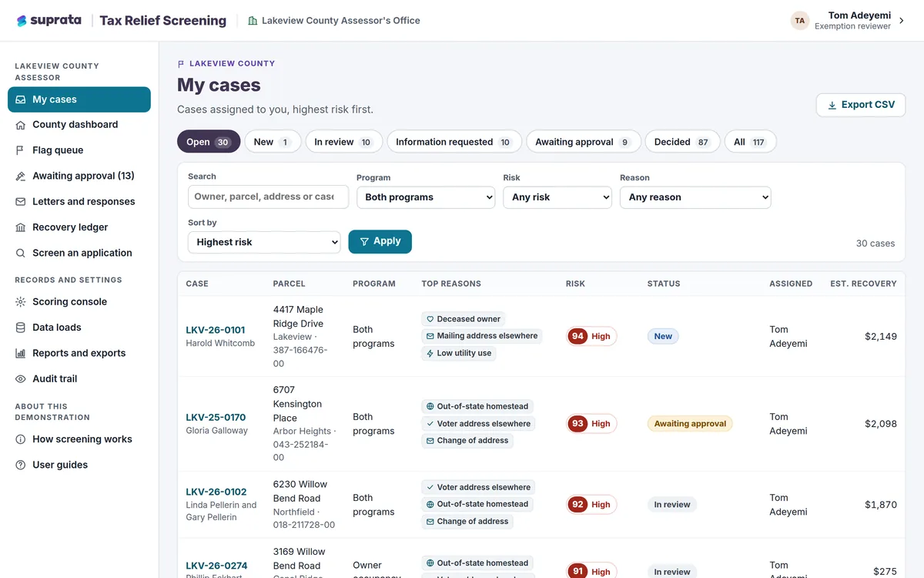Click the Flag queue flag icon

coord(21,150)
